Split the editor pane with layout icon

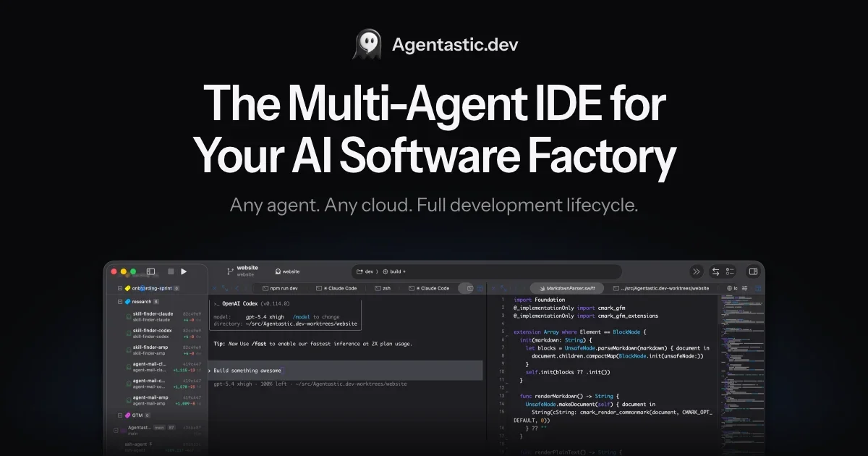click(x=757, y=288)
